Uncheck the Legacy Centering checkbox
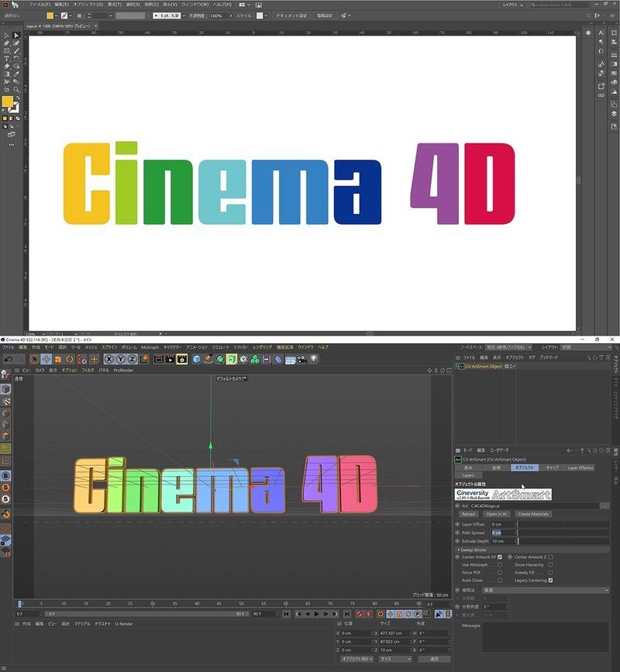This screenshot has width=620, height=672. tap(549, 581)
